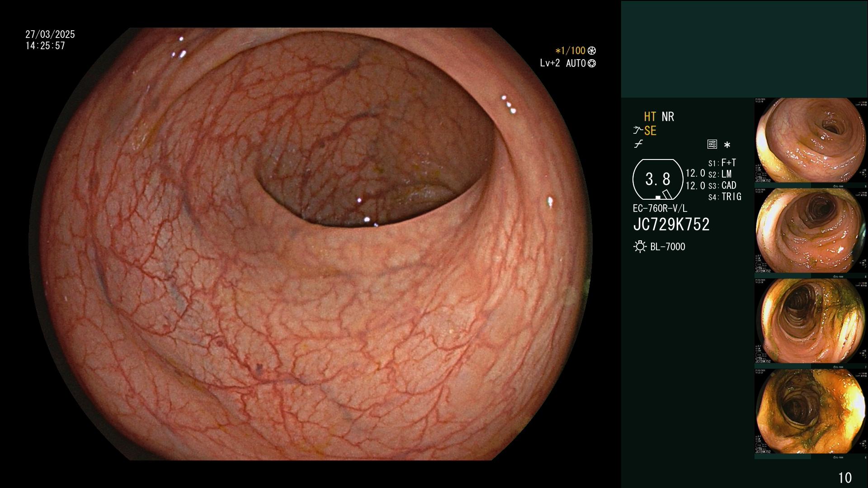Click the NR noise reduction indicator

click(x=668, y=117)
